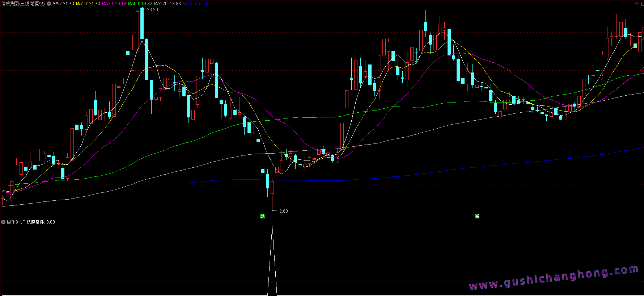Image resolution: width=644 pixels, height=296 pixels.
Task: Click the tall cyan candle at 23.30 peak
Action: point(142,23)
